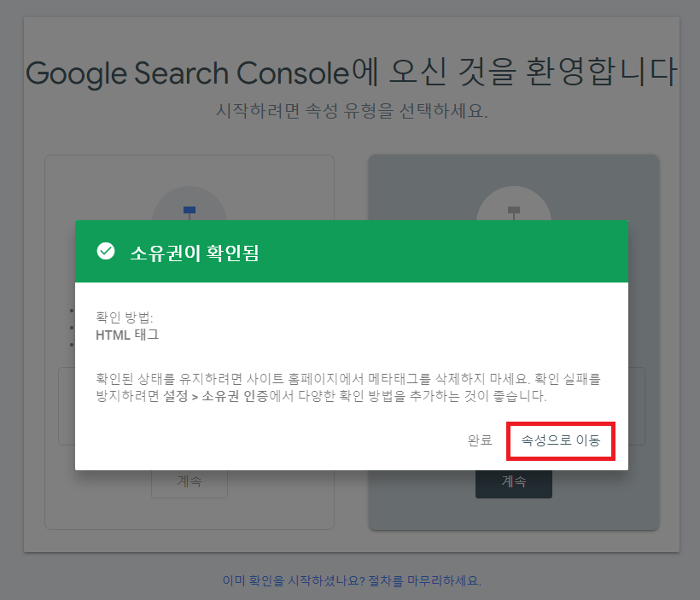Select the 확인 방법: label
Viewport: 700px width, 600px height.
125,317
